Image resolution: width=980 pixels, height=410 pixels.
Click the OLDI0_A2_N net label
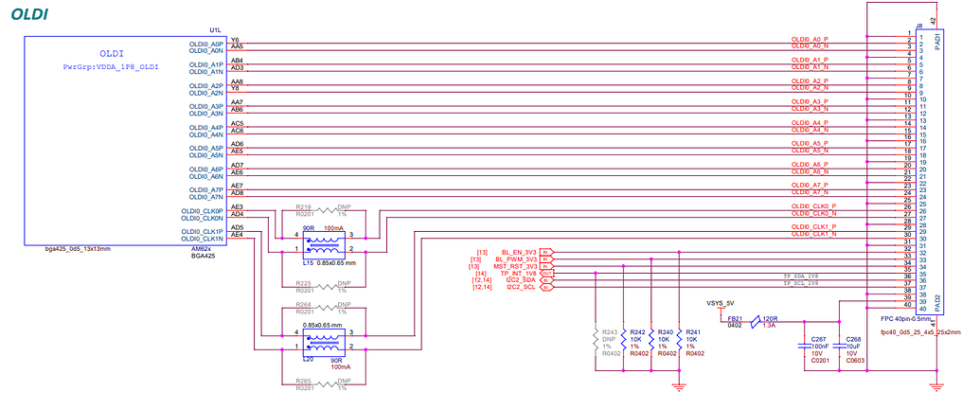pos(810,87)
